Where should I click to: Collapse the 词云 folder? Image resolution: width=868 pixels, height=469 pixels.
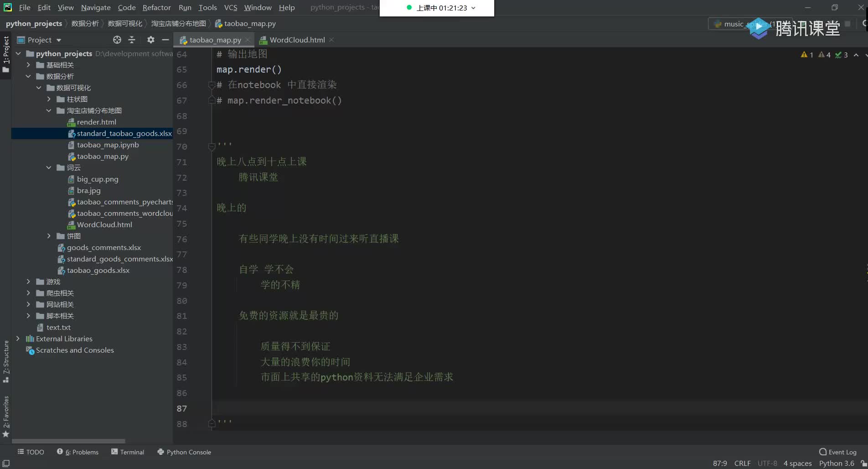point(49,167)
